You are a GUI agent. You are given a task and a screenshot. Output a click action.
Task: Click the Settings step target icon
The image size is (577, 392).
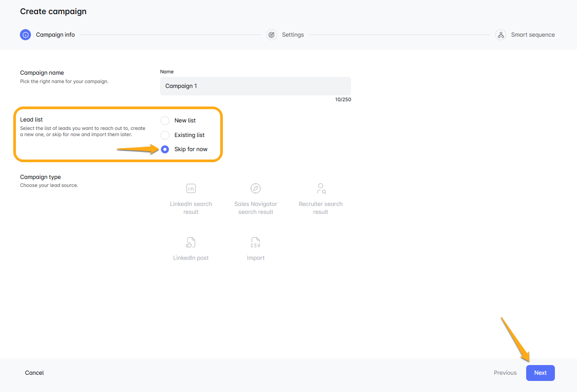tap(271, 35)
